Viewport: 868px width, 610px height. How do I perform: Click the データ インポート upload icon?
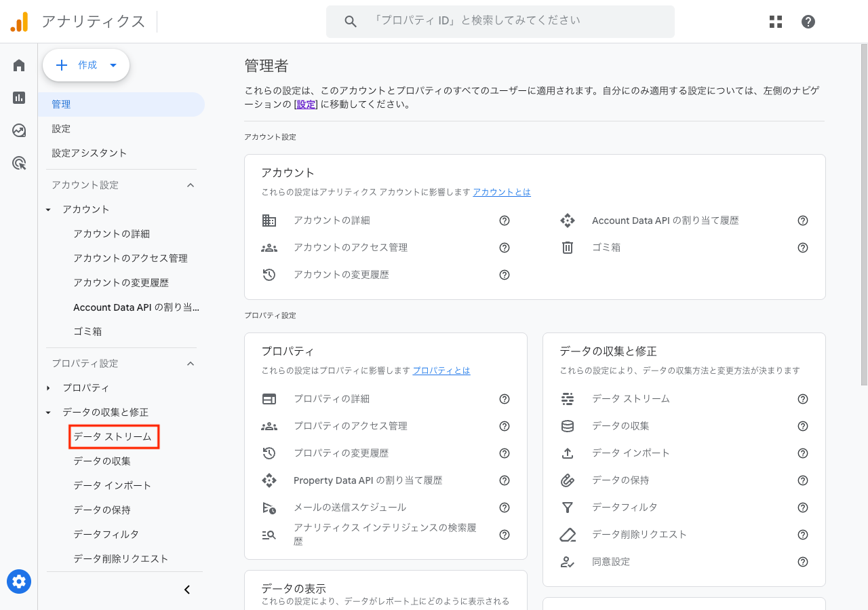pos(568,453)
